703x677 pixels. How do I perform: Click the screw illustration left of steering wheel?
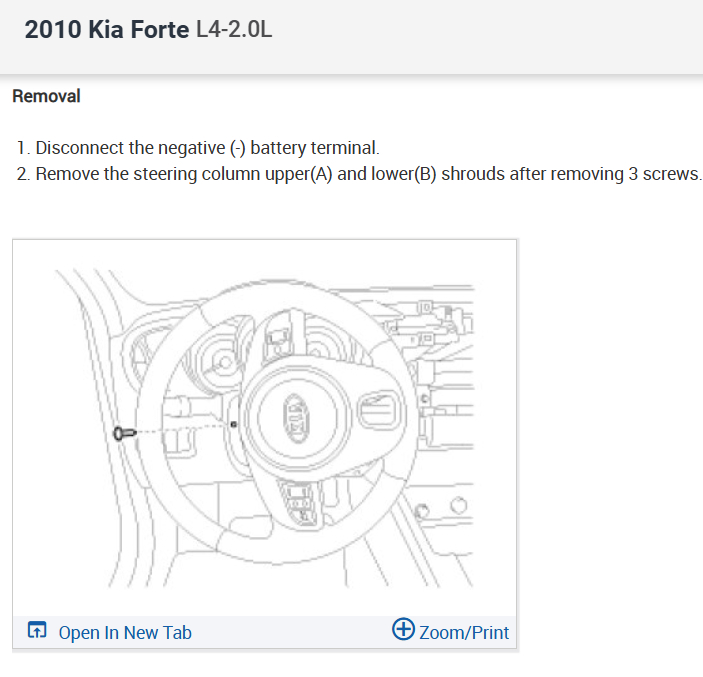click(126, 433)
